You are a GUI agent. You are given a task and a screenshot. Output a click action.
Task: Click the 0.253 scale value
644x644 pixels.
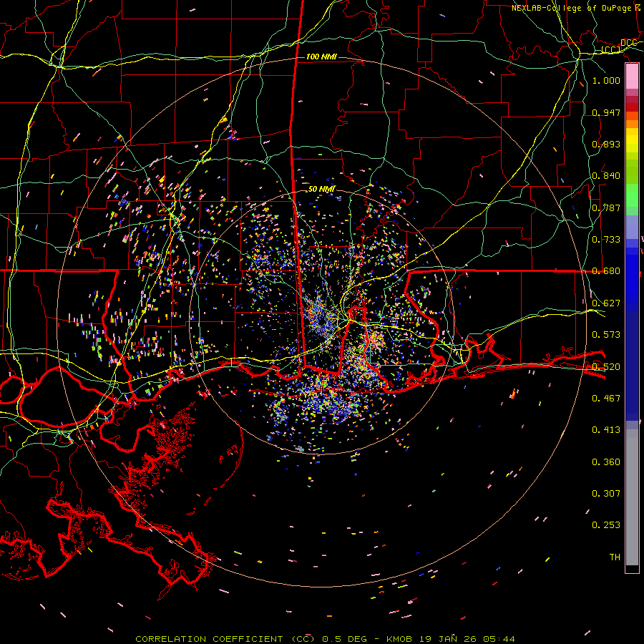coord(606,525)
